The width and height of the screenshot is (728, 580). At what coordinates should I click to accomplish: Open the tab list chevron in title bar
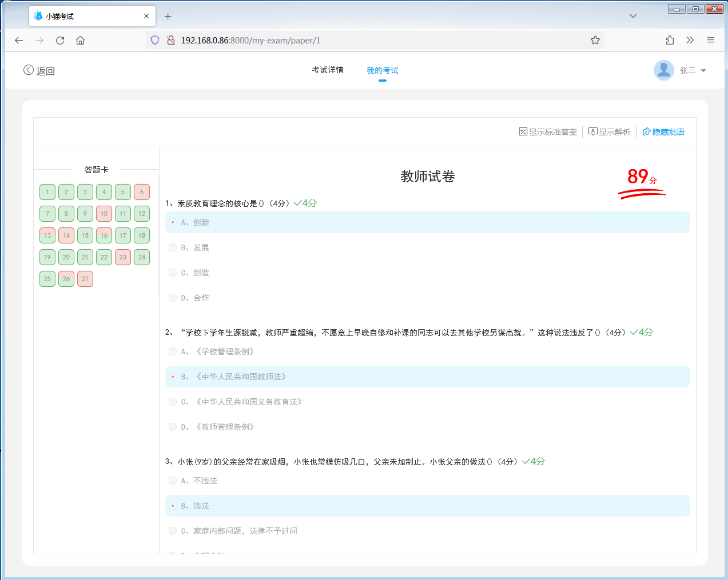(x=632, y=16)
